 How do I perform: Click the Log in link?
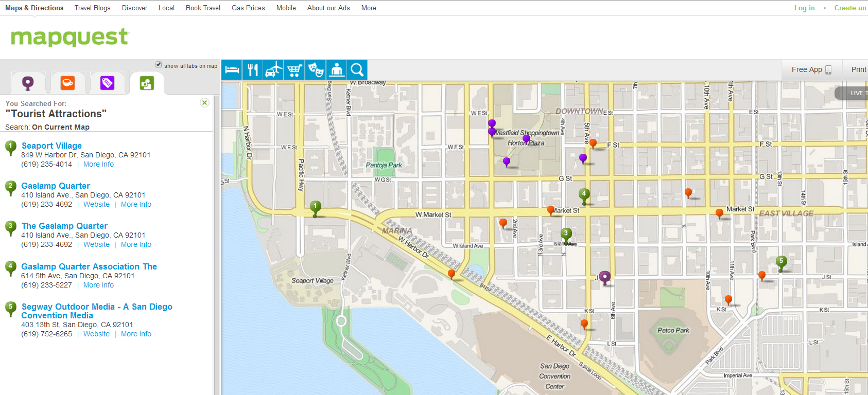[804, 8]
